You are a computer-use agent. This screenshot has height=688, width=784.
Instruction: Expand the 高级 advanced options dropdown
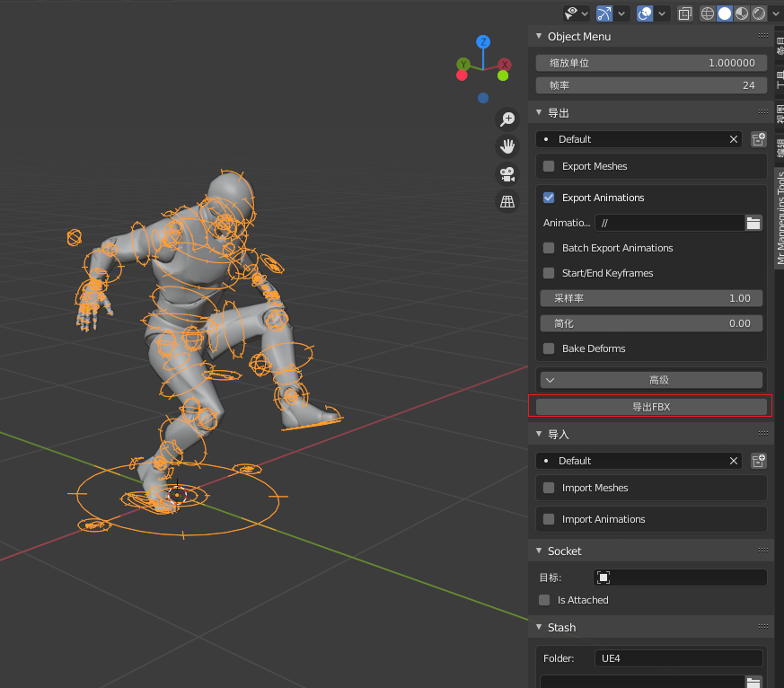click(651, 380)
